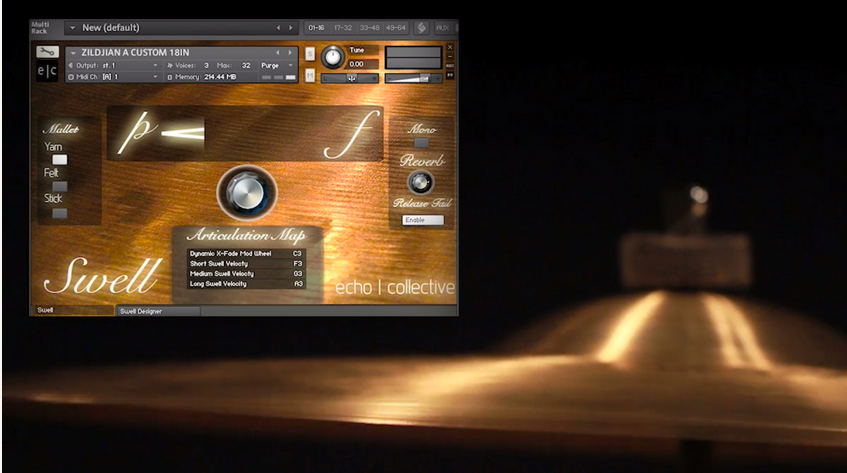This screenshot has height=473, width=847.
Task: Click the Release Tail Enable button
Action: [x=423, y=220]
